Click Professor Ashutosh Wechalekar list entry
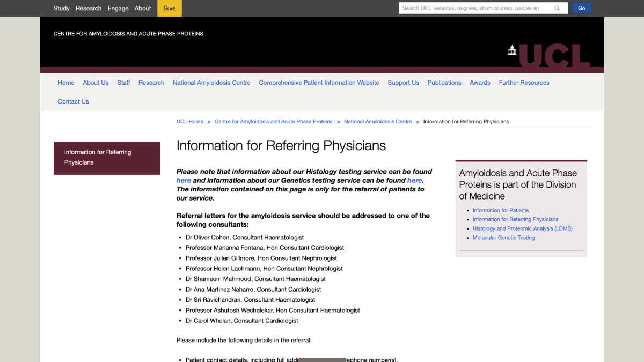The image size is (644, 362). (x=273, y=311)
